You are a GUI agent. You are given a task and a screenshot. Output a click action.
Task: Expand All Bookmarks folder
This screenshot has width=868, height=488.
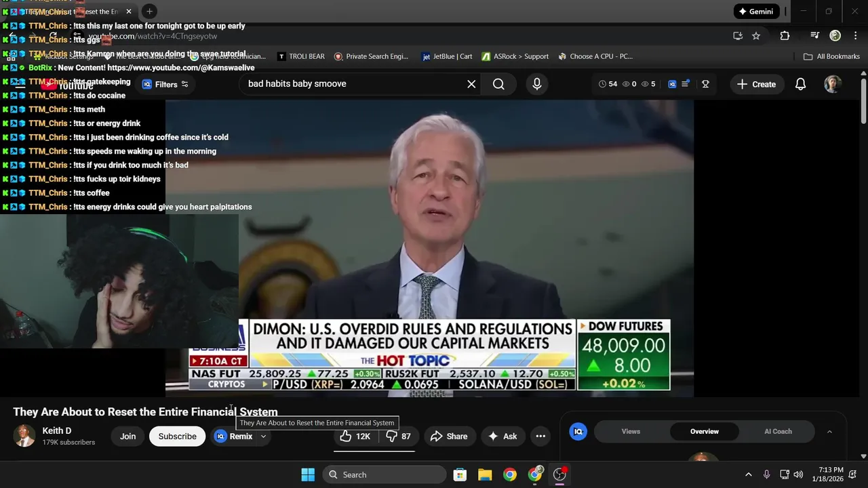(831, 56)
